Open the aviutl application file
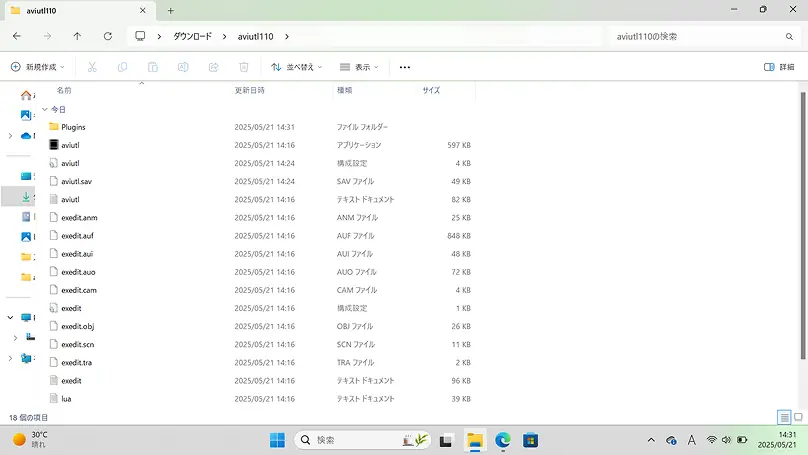 (x=70, y=145)
